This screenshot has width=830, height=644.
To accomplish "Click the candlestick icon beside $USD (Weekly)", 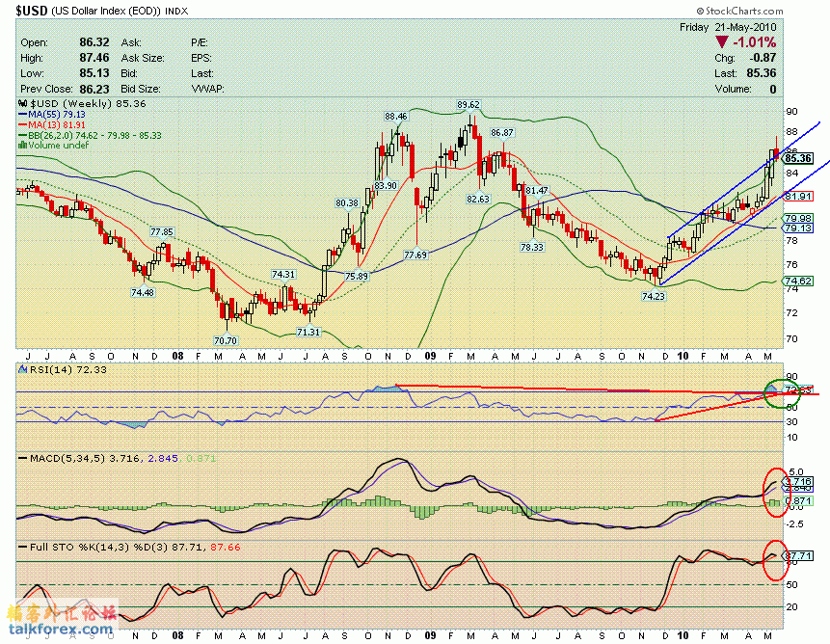I will click(x=23, y=104).
